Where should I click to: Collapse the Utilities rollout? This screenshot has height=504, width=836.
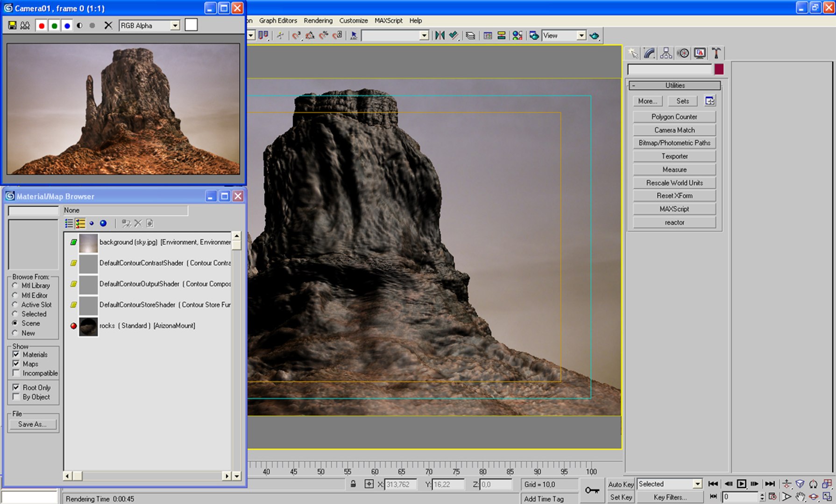pyautogui.click(x=674, y=85)
